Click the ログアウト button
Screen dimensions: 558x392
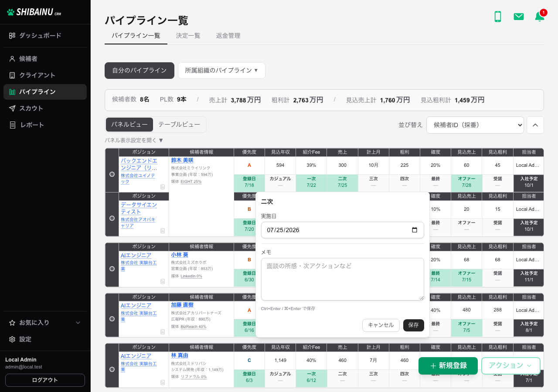point(45,380)
